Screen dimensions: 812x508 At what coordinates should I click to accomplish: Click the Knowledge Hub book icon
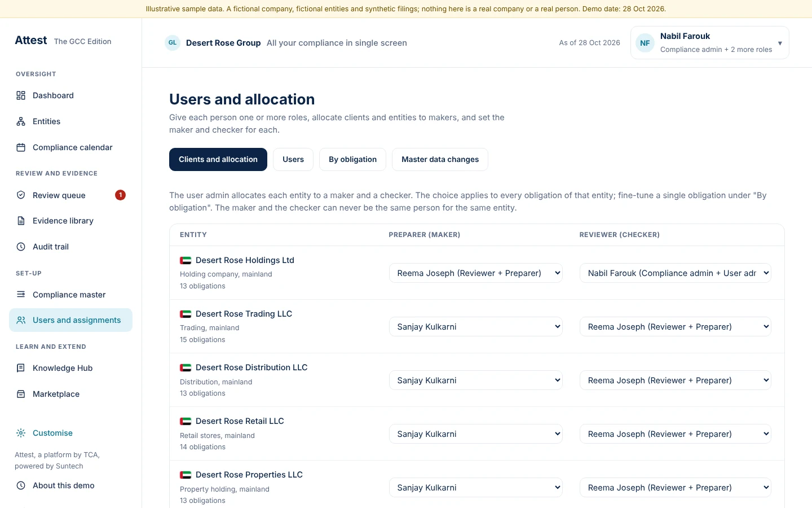(21, 368)
